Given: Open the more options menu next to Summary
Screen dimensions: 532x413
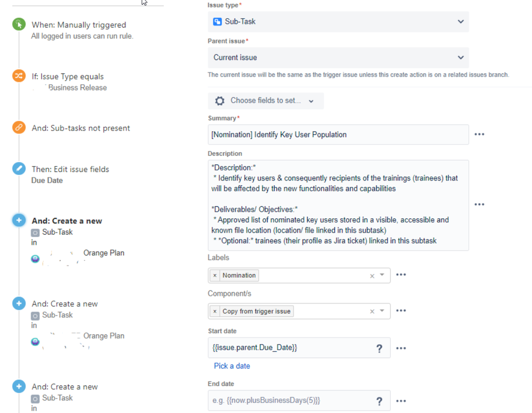Looking at the screenshot, I should click(479, 134).
